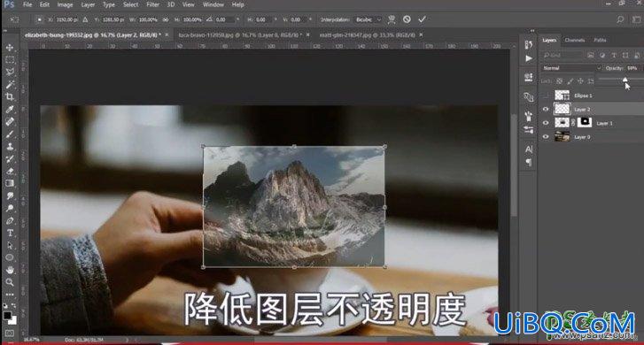Select the Path Selection tool
The width and height of the screenshot is (644, 345).
10,245
